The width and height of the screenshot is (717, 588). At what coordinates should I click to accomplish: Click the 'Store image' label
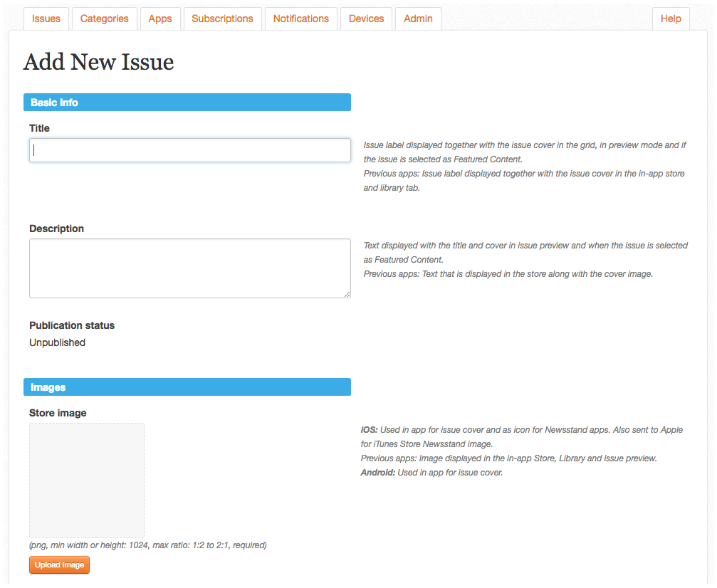(58, 413)
